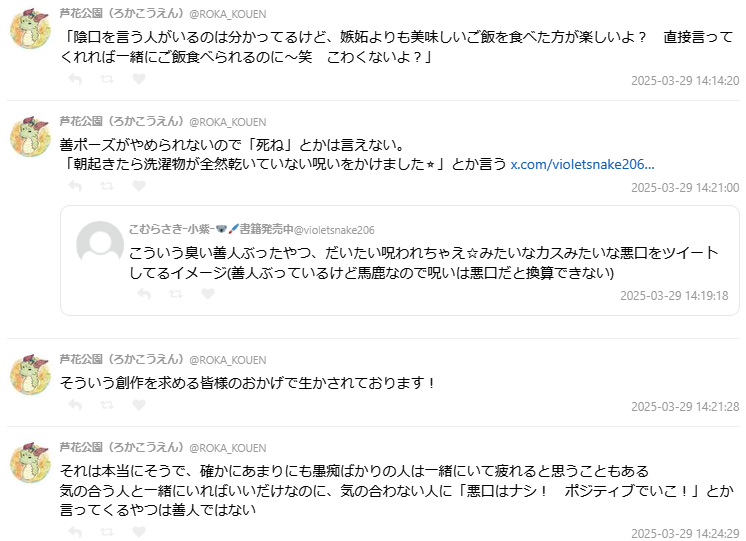Reply to the quoted violetsnake206 tweet

tap(144, 294)
